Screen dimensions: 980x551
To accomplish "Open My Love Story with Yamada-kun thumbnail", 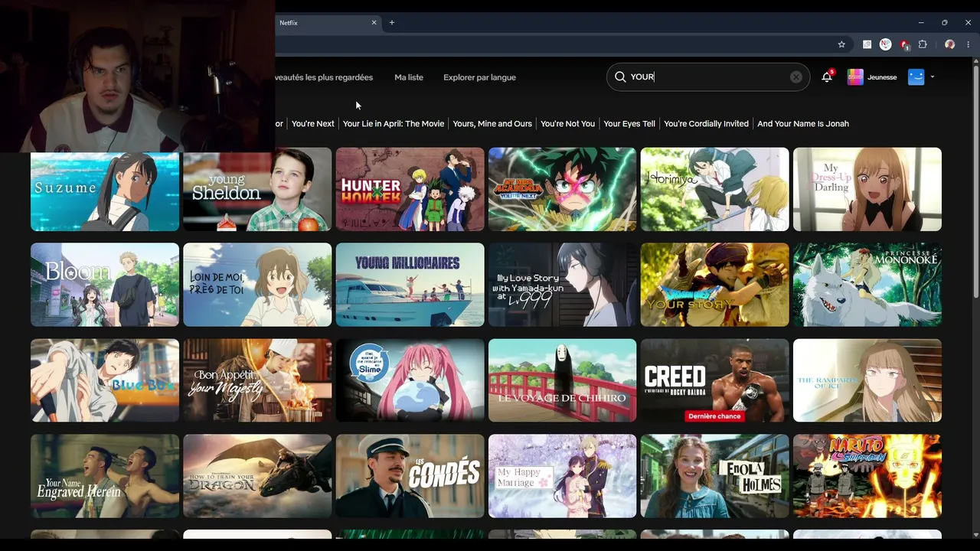I will (562, 285).
